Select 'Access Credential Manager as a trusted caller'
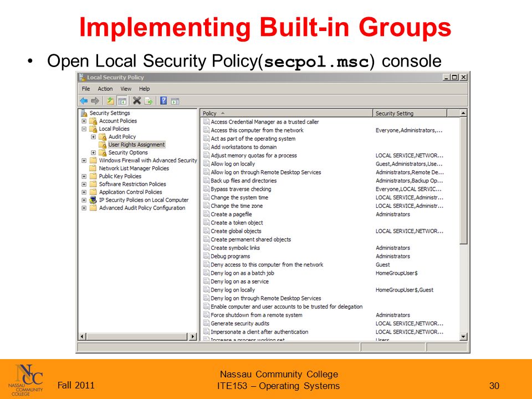 (265, 122)
